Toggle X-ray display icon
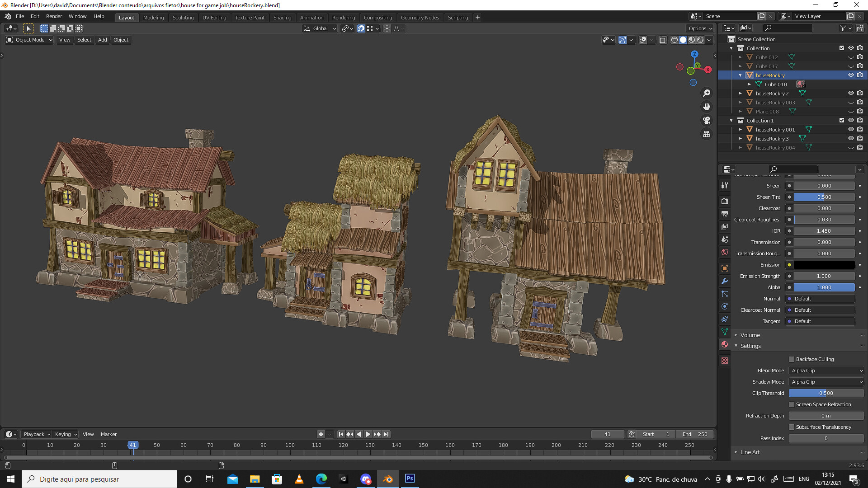The height and width of the screenshot is (488, 868). click(x=663, y=40)
